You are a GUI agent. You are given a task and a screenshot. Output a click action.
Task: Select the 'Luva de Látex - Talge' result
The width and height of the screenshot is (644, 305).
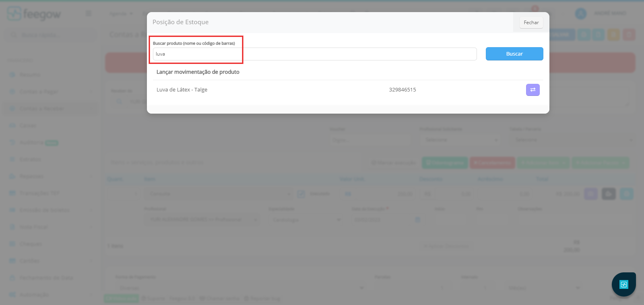[182, 90]
